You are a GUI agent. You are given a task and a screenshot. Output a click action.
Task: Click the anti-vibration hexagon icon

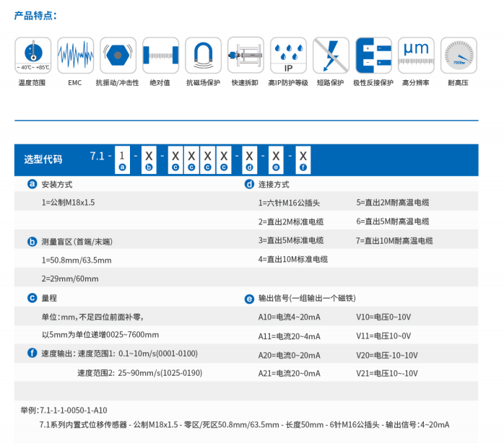tap(118, 56)
